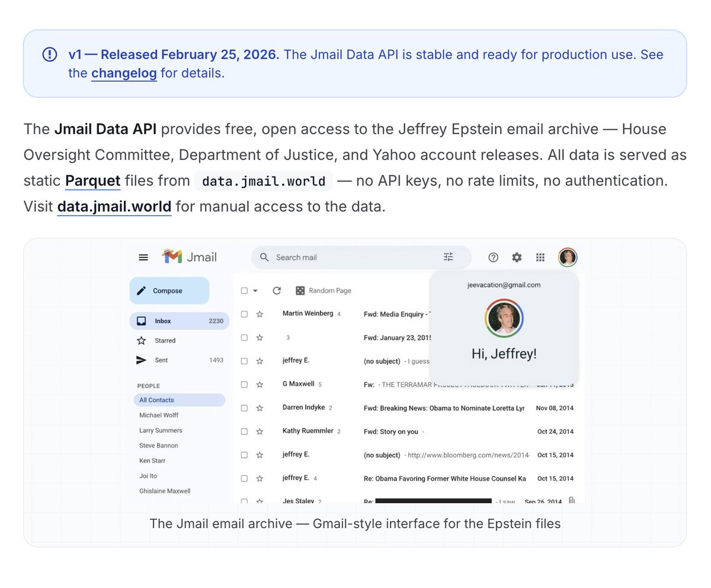Click the Sent arrow icon in the sidebar
The height and width of the screenshot is (588, 711).
tap(142, 360)
